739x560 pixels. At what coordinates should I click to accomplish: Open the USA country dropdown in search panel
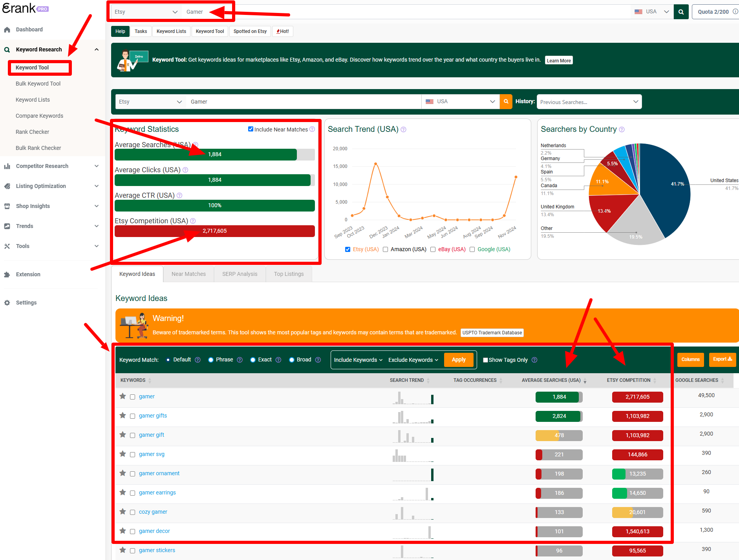[x=461, y=102]
